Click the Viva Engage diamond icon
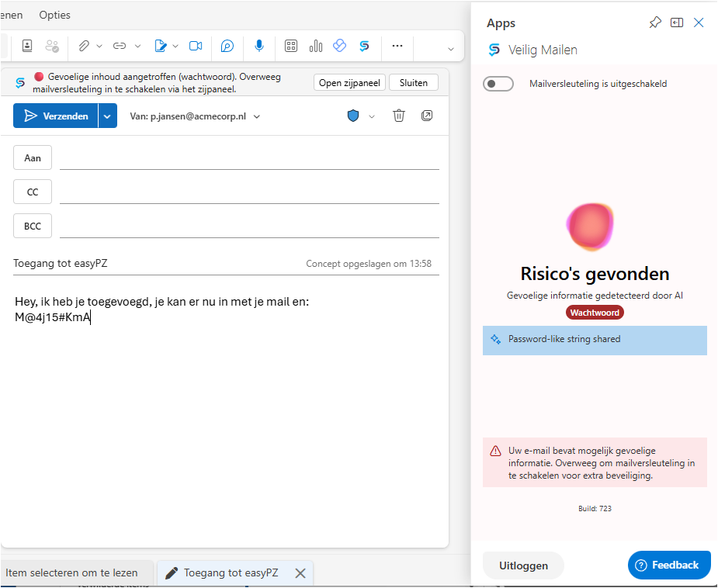718x588 pixels. pos(339,45)
